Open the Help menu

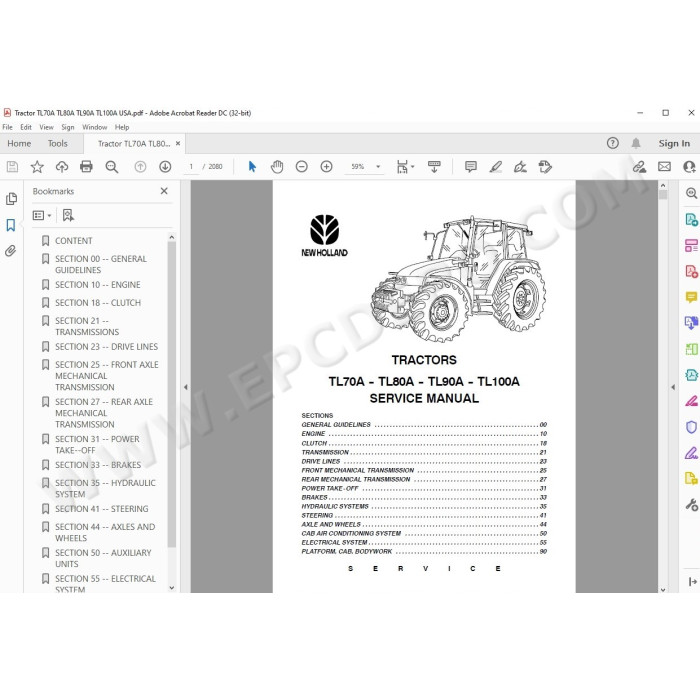tap(122, 127)
